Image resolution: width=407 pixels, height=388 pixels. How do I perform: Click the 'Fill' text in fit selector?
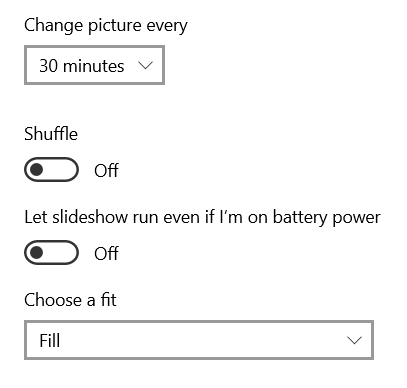point(50,341)
